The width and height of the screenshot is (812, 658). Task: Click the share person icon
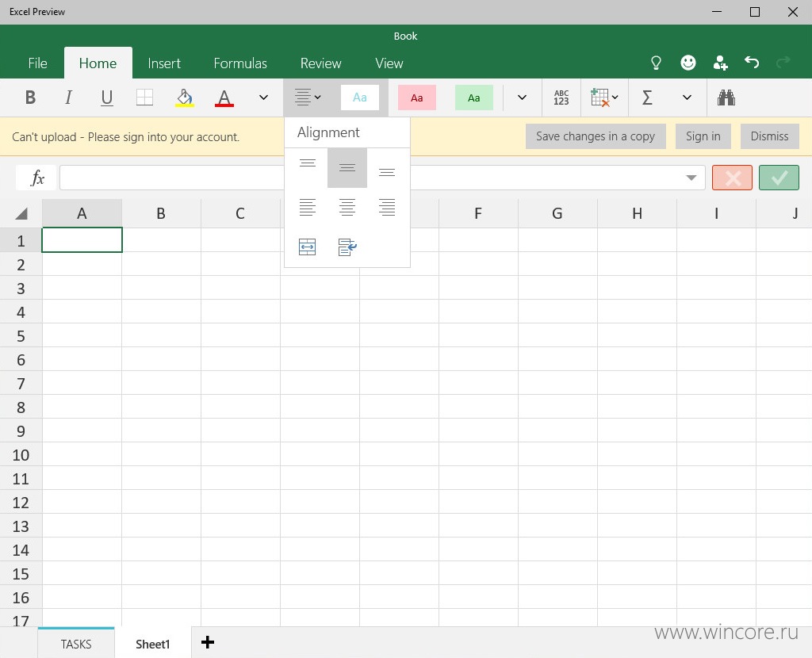(x=720, y=63)
